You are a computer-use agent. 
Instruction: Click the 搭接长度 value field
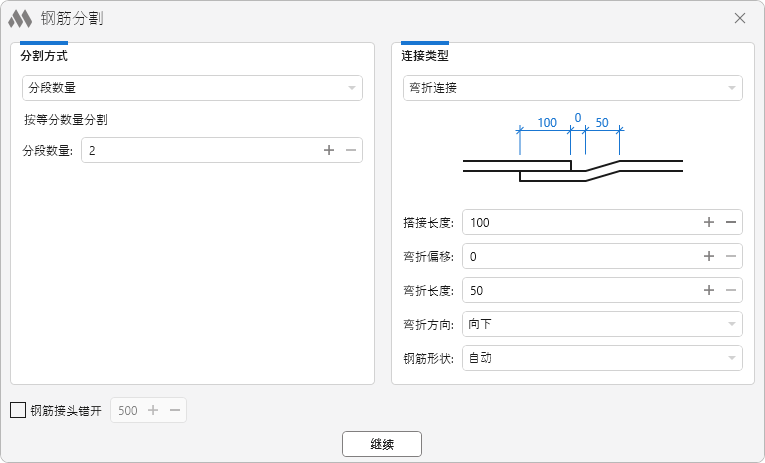(580, 222)
